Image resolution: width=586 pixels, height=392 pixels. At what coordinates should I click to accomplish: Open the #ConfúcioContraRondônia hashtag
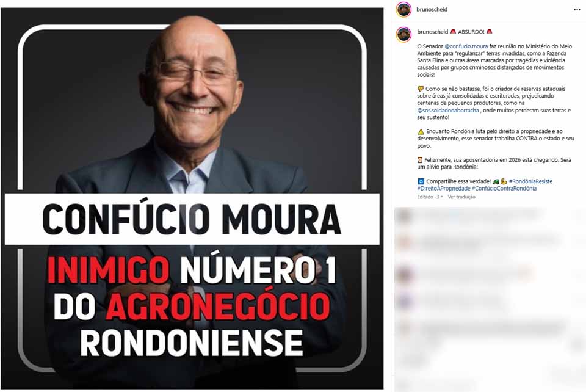[x=504, y=188]
